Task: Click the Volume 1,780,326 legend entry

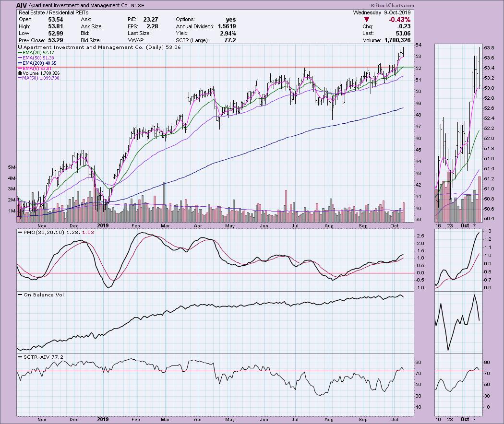Action: [x=38, y=73]
